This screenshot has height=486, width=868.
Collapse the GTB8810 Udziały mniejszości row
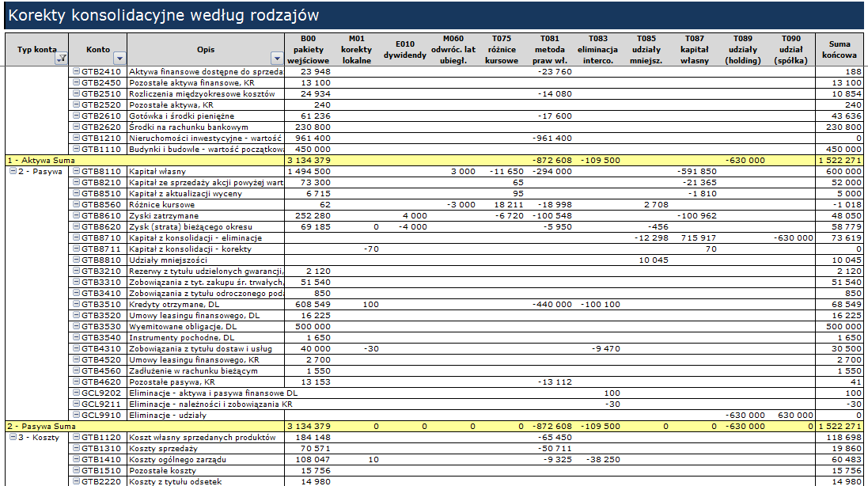pos(77,260)
